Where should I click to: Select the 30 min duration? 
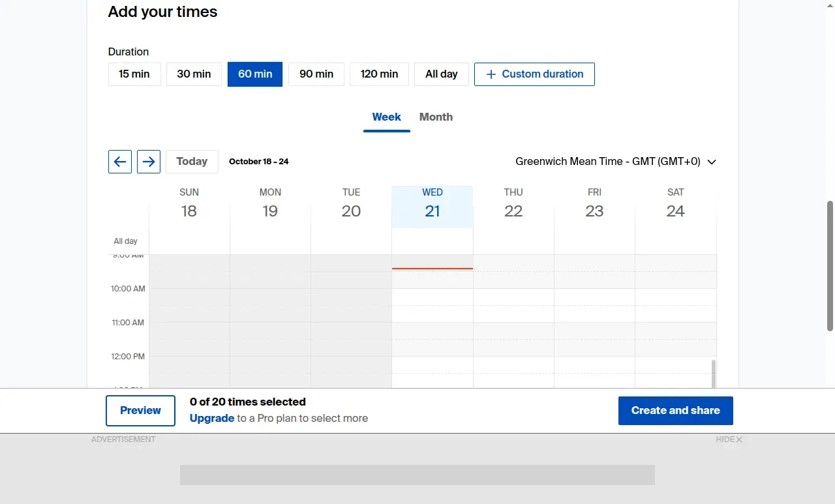[x=194, y=74]
